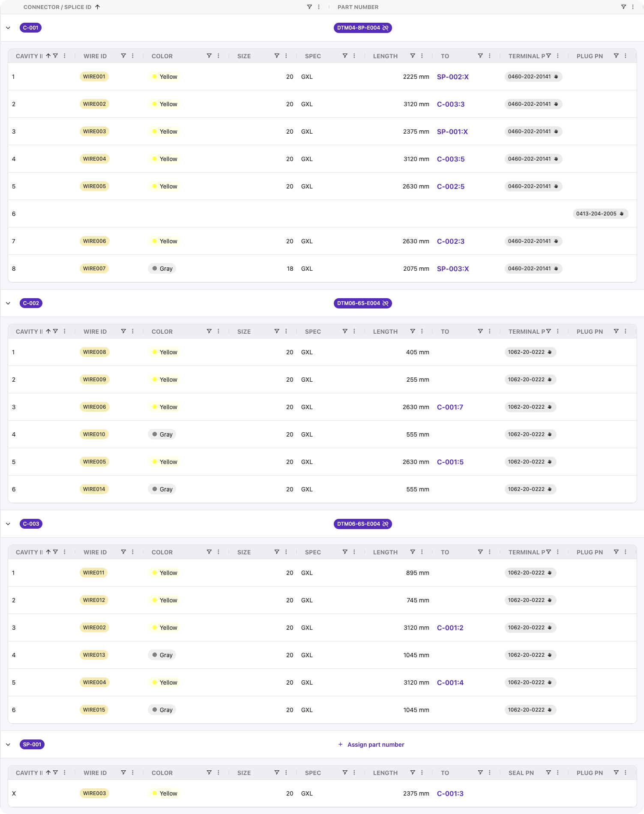The height and width of the screenshot is (814, 644).
Task: Sort Cavity ID arrow in C-002 table
Action: pos(48,331)
